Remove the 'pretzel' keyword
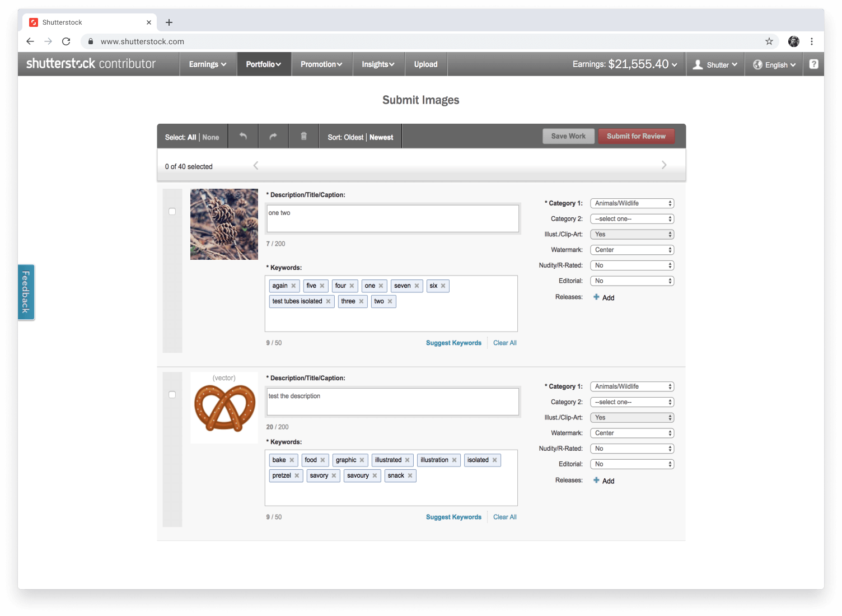This screenshot has width=842, height=616. pyautogui.click(x=297, y=475)
